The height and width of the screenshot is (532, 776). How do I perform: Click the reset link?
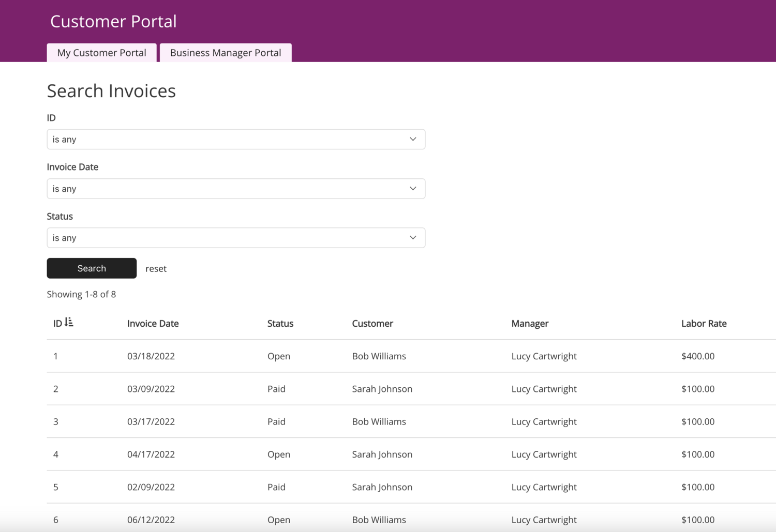tap(156, 269)
